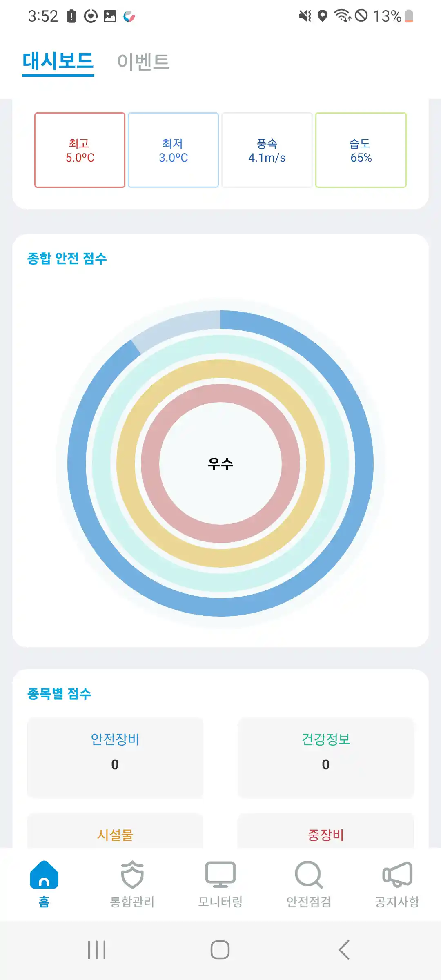The height and width of the screenshot is (980, 441).
Task: Switch to the 이벤트 tab
Action: pyautogui.click(x=143, y=62)
